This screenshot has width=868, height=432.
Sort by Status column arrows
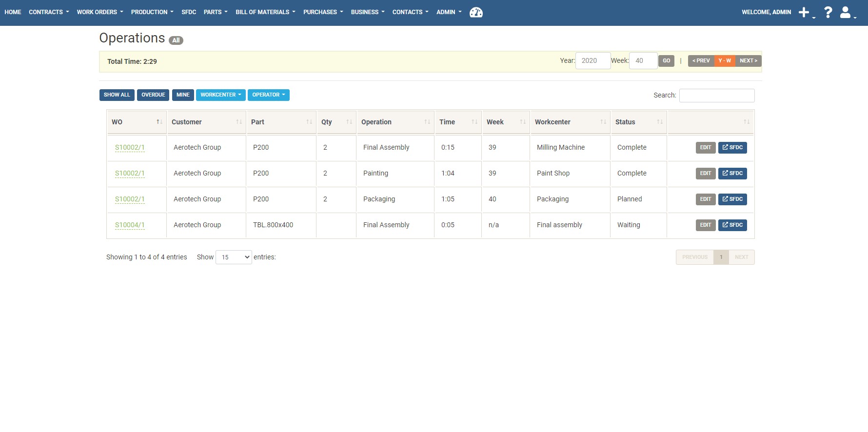[660, 122]
